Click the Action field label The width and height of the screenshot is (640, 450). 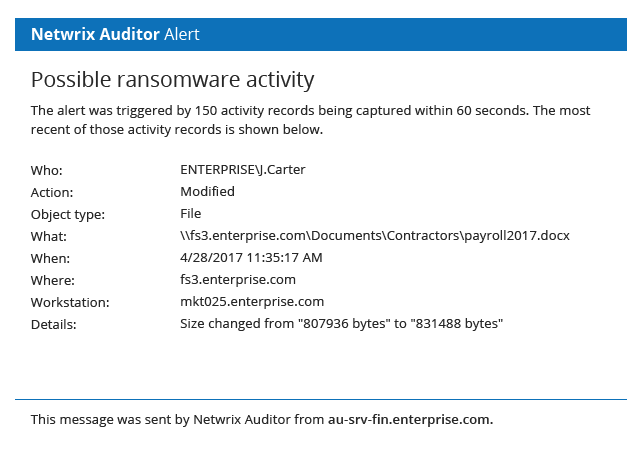click(52, 192)
